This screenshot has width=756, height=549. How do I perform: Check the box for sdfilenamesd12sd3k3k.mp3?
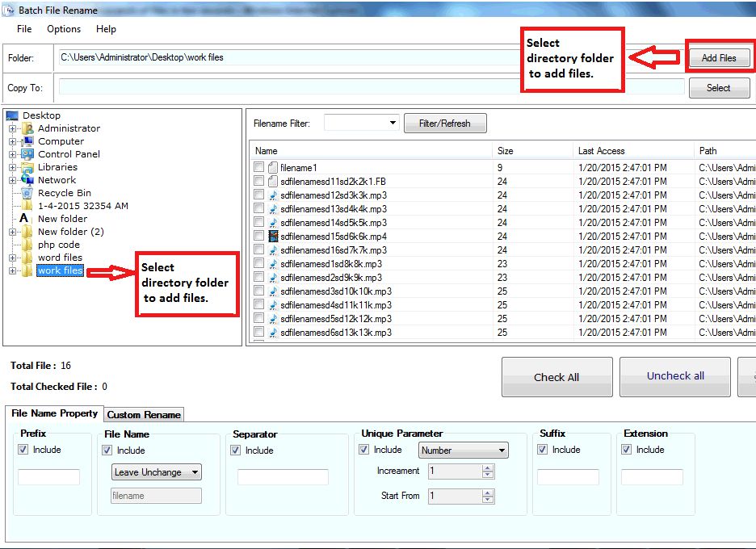coord(258,195)
